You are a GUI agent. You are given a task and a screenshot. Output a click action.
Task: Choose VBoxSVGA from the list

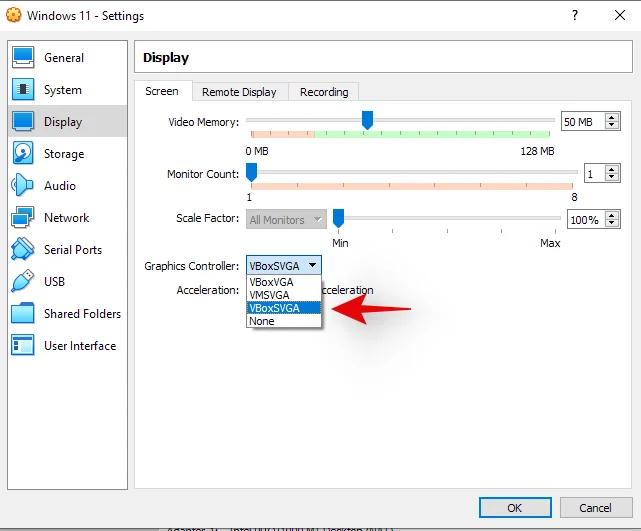(284, 308)
